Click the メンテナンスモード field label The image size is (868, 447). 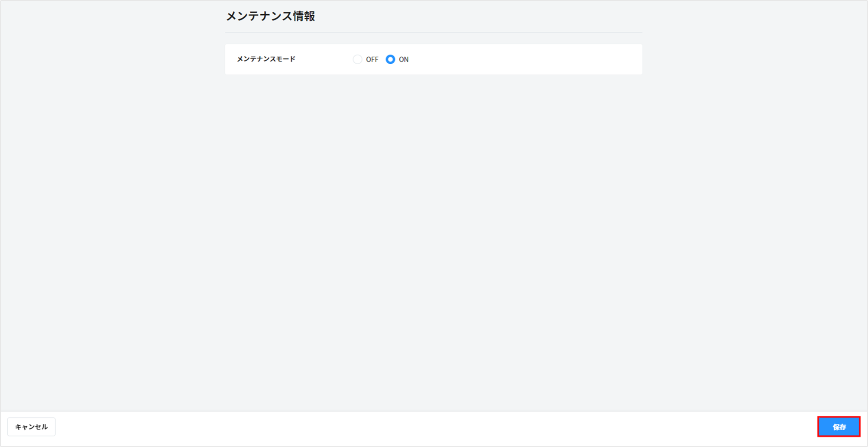266,59
